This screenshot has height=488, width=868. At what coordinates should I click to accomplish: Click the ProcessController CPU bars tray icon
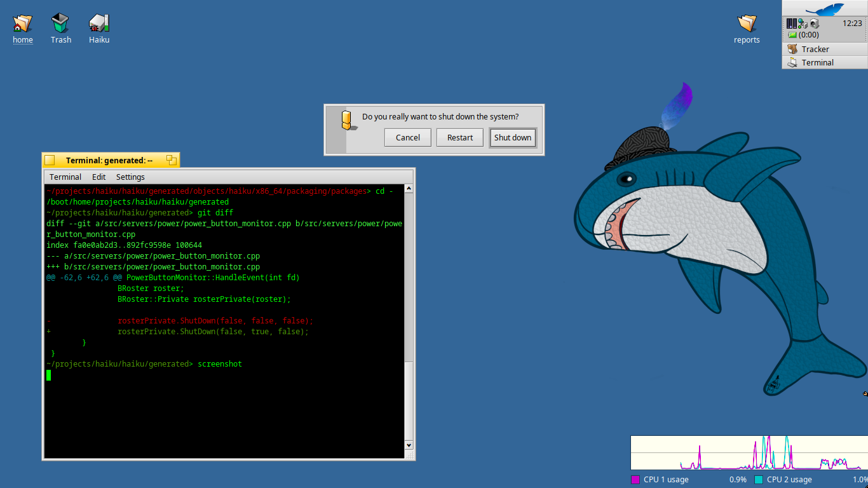[x=791, y=24]
